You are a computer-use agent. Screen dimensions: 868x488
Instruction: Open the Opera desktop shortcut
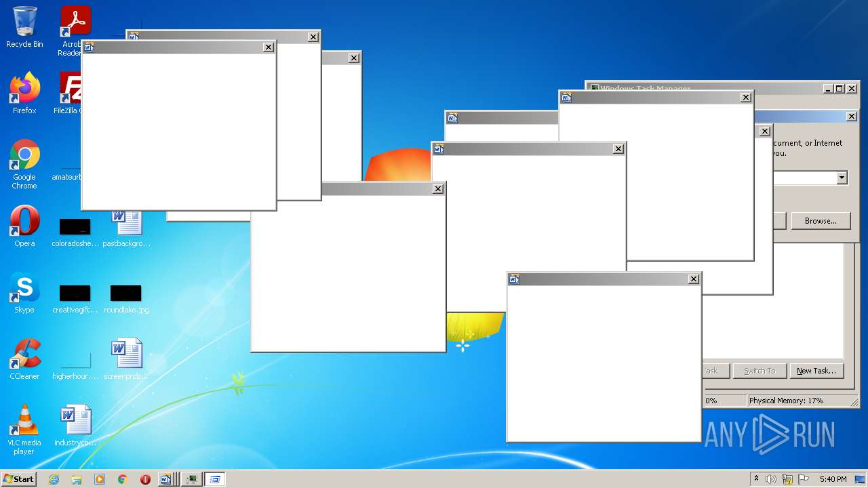24,226
